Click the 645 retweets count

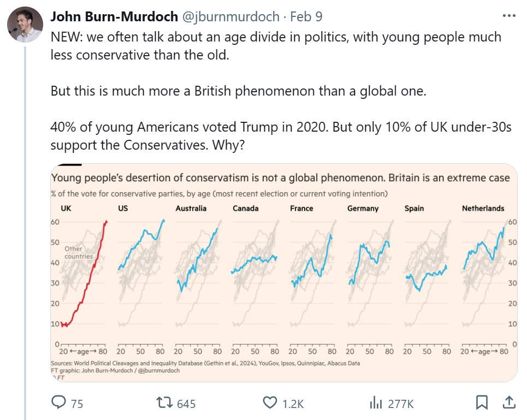pos(186,404)
